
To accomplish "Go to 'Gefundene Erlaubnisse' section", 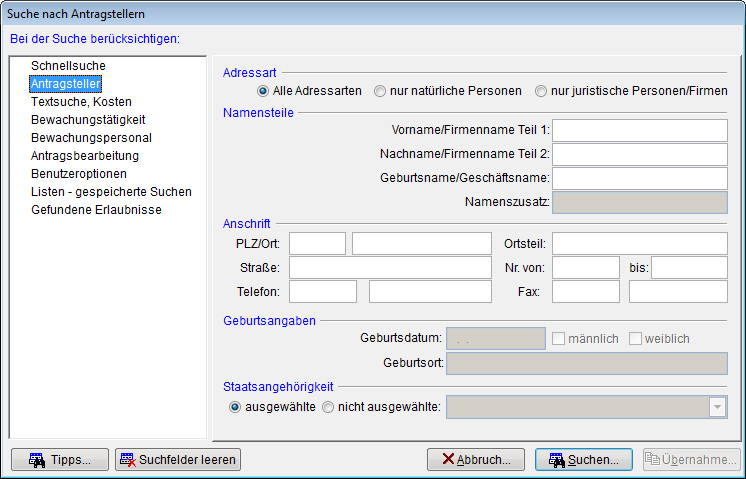I will click(x=96, y=210).
